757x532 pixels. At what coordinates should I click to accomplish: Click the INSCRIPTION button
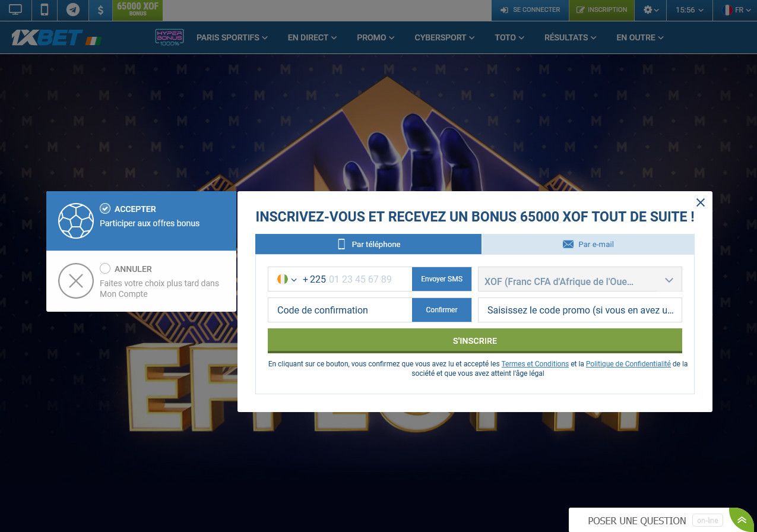coord(601,10)
